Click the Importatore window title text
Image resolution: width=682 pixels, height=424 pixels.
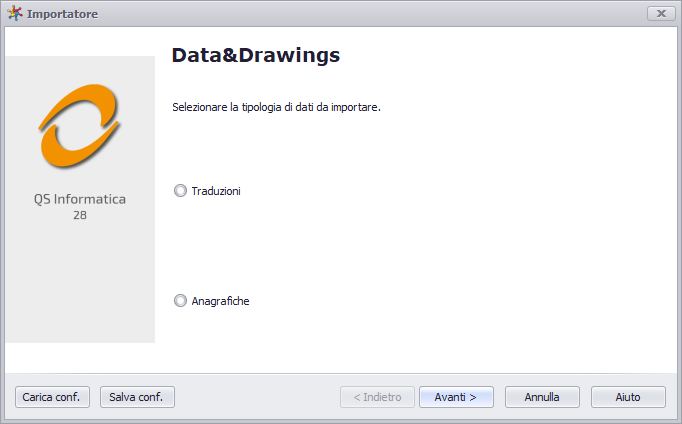click(x=63, y=14)
